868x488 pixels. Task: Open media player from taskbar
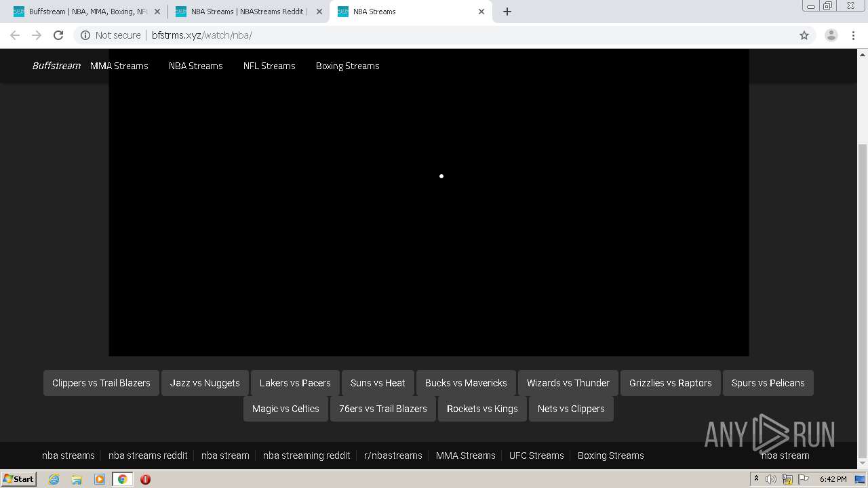pyautogui.click(x=100, y=479)
